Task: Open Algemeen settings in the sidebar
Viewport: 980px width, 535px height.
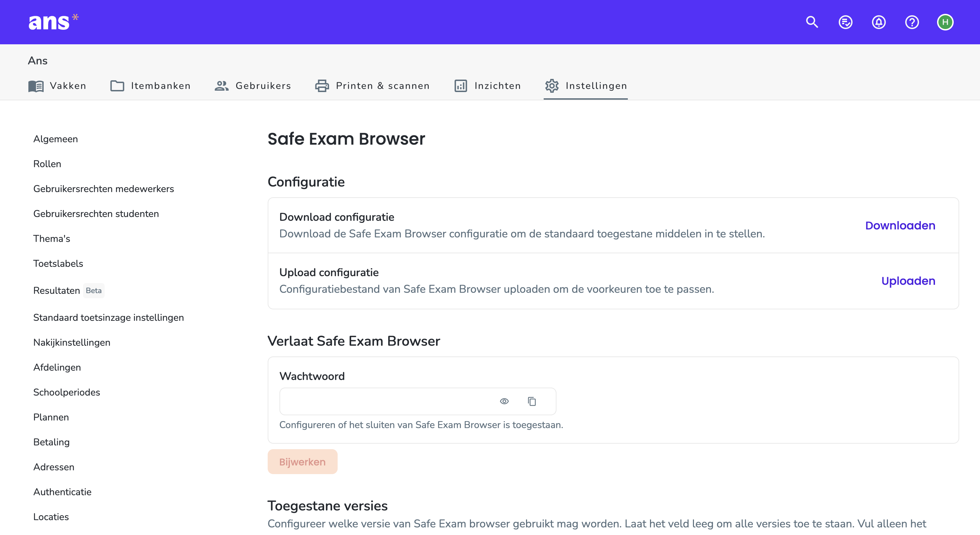Action: [55, 139]
